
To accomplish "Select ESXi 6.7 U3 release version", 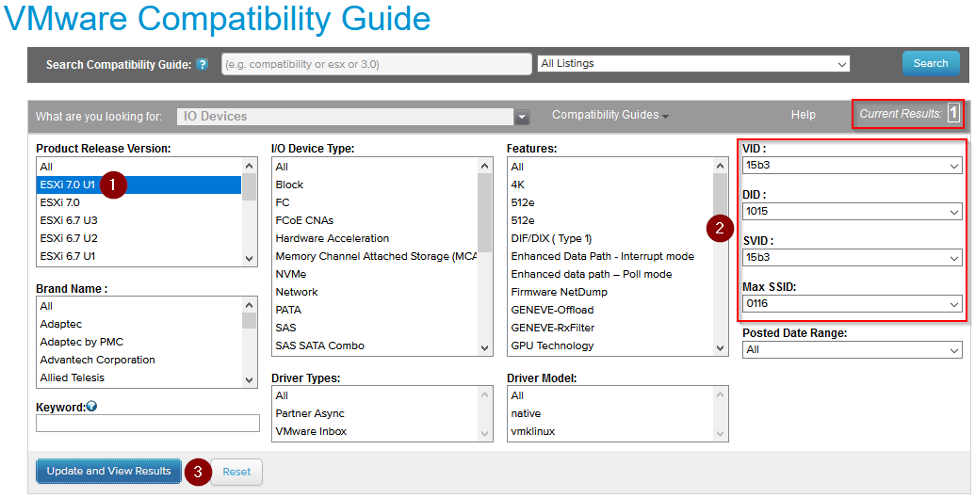I will click(x=139, y=221).
